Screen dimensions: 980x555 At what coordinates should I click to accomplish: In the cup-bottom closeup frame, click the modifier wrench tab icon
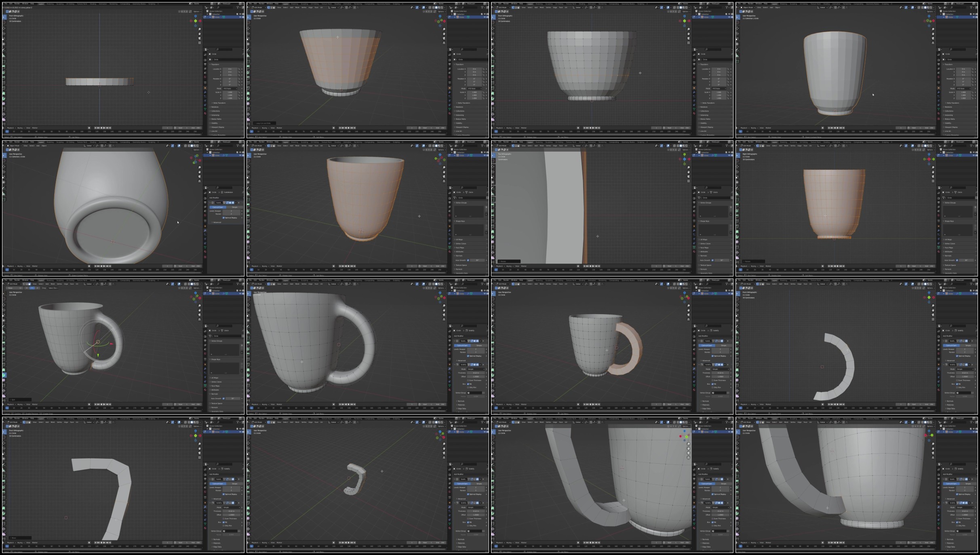point(205,230)
